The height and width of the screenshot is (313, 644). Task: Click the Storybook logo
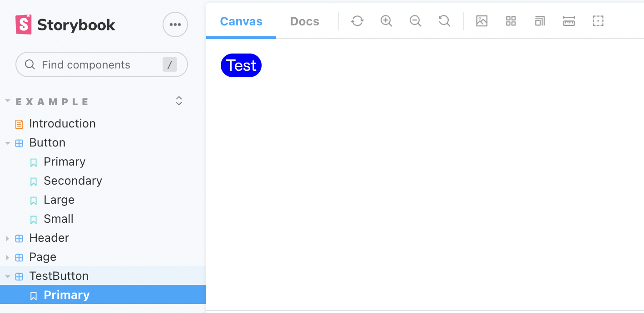[65, 24]
